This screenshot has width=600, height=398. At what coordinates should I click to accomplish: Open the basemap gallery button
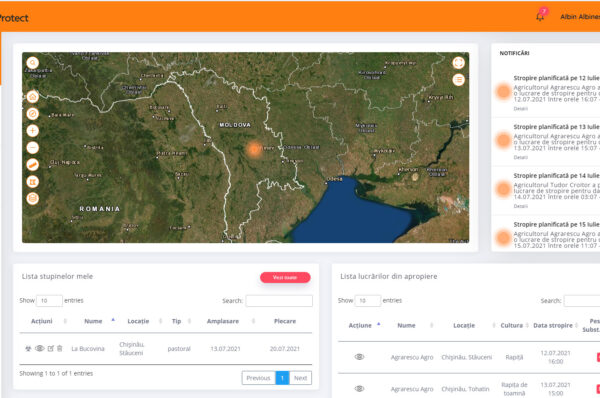coord(33,181)
